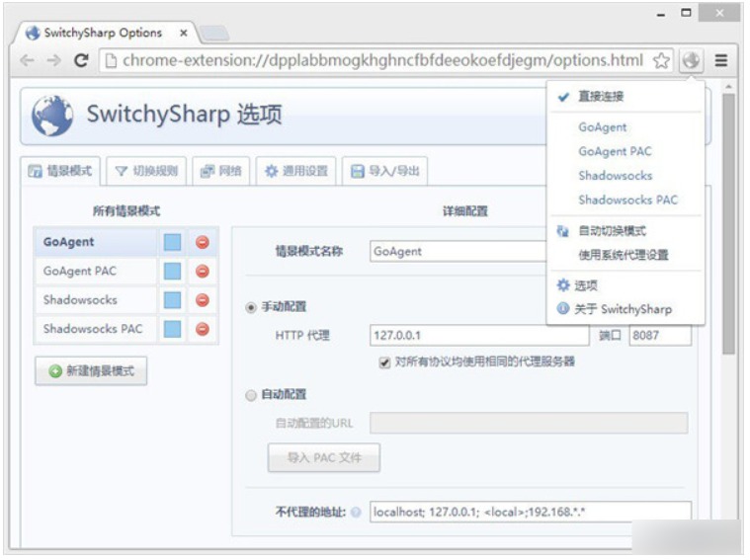
Task: Switch to the 通用设置 tab
Action: pyautogui.click(x=296, y=171)
